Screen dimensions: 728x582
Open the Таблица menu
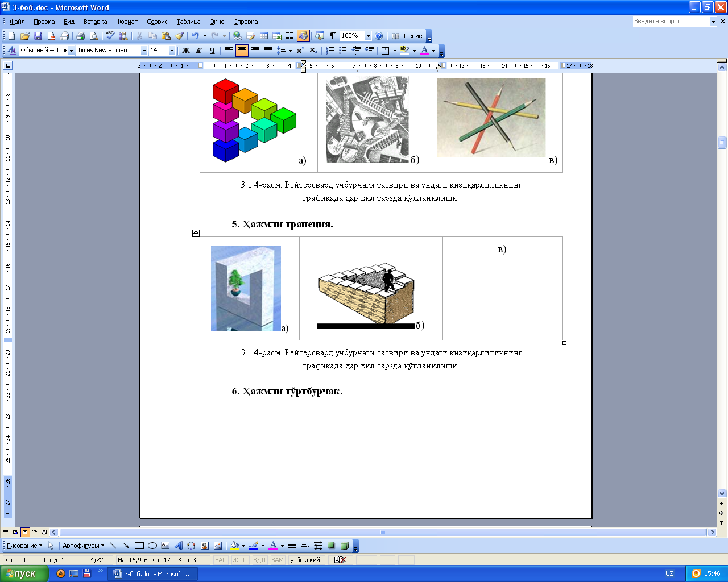188,22
